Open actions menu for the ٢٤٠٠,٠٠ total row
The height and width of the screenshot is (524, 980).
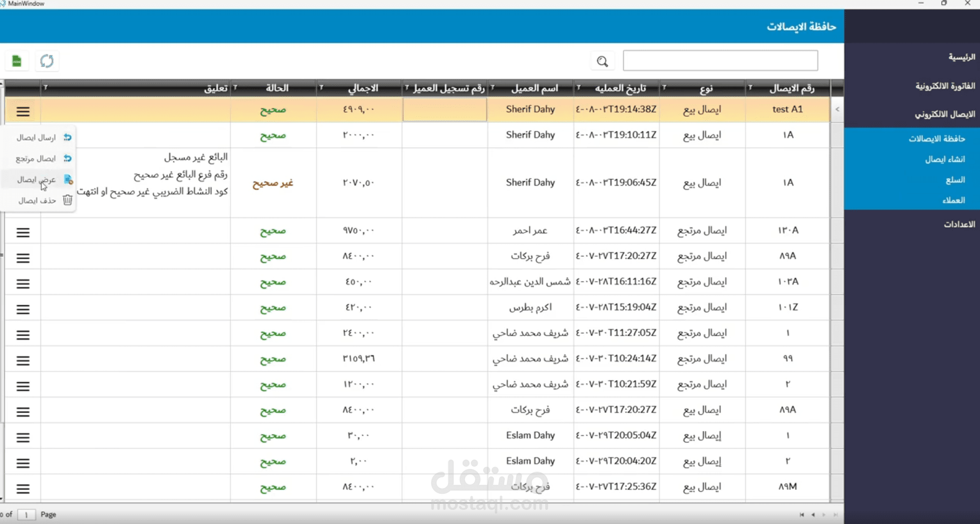(23, 335)
